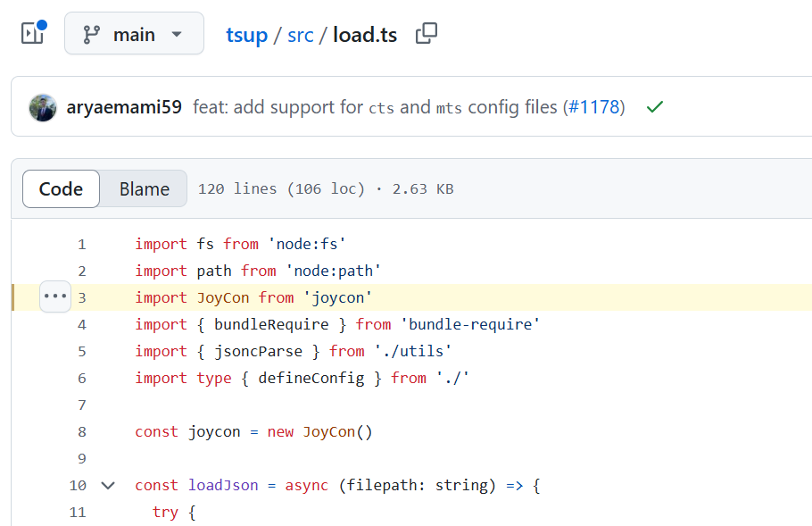
Task: Select line number 4
Action: 82,325
